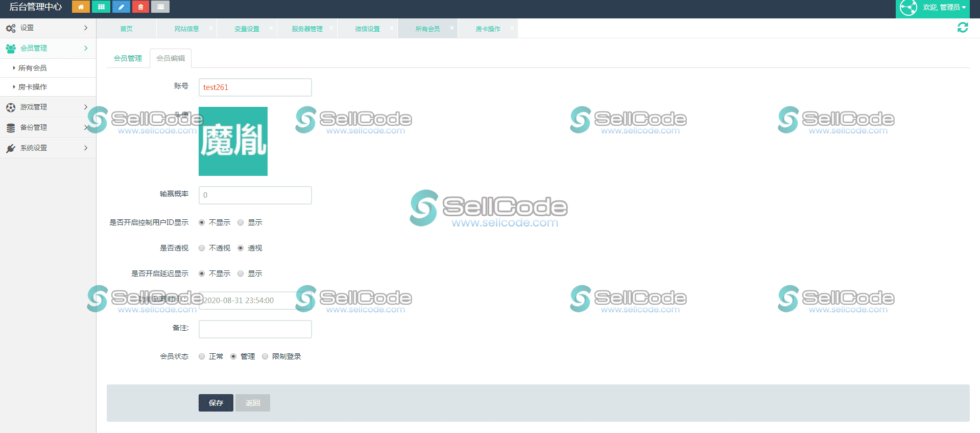Viewport: 980px width, 433px height.
Task: Expand the 游戏管理 sidebar menu
Action: click(x=47, y=107)
